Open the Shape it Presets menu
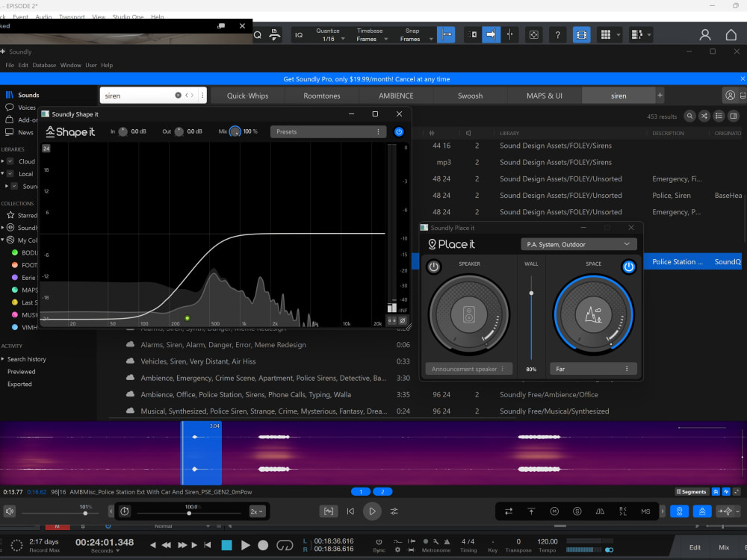Viewport: 747px width, 560px height. (x=328, y=132)
